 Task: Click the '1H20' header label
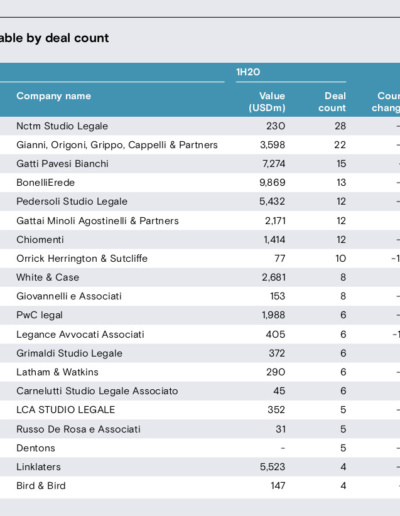coord(248,72)
